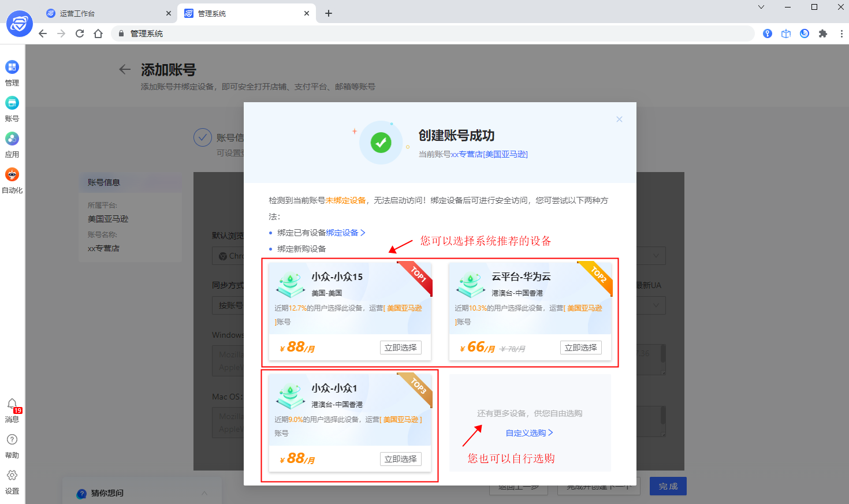This screenshot has height=504, width=849.
Task: Open the browser three-dot menu
Action: point(841,33)
